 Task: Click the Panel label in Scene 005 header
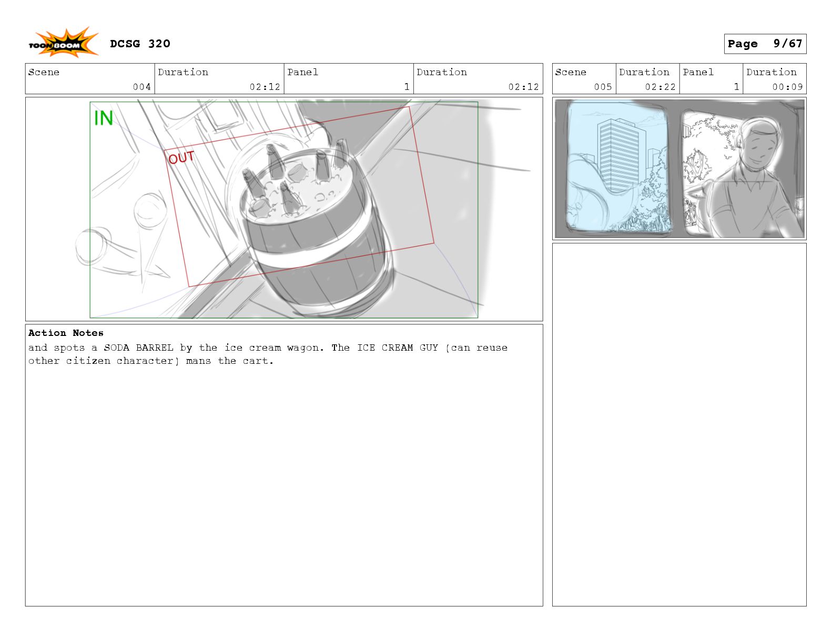point(698,72)
